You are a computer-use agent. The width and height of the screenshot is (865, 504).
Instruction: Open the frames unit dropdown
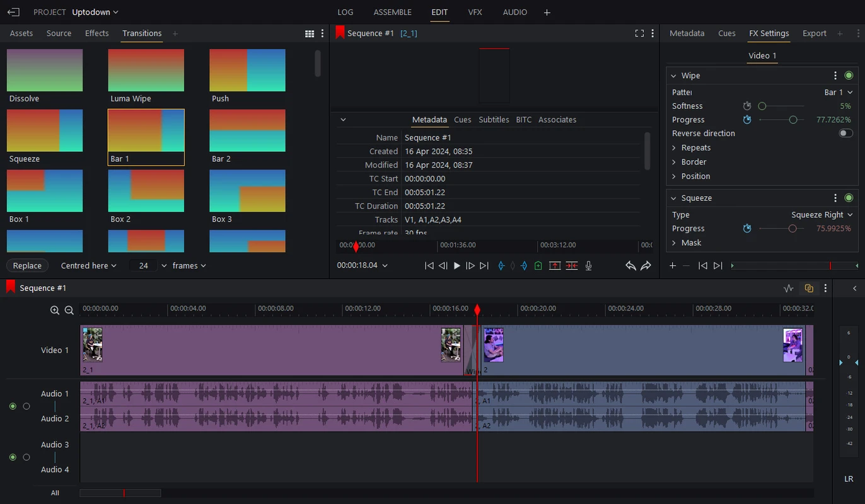pos(189,266)
